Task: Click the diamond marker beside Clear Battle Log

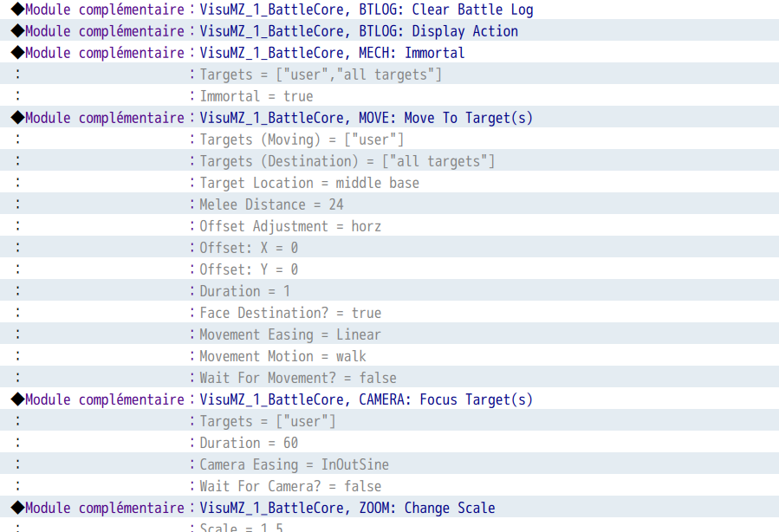Action: 17,10
